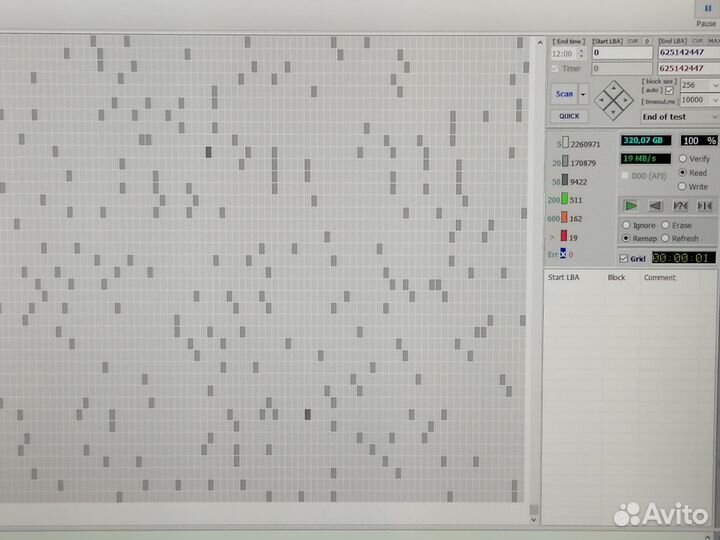Click the butterfly seek test icon

(705, 206)
